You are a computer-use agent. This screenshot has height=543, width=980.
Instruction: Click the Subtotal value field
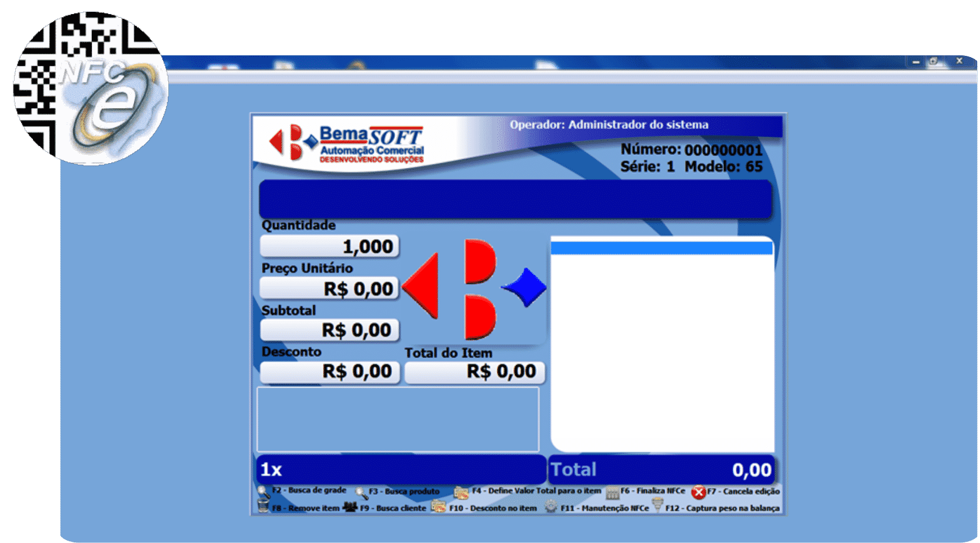[x=330, y=330]
